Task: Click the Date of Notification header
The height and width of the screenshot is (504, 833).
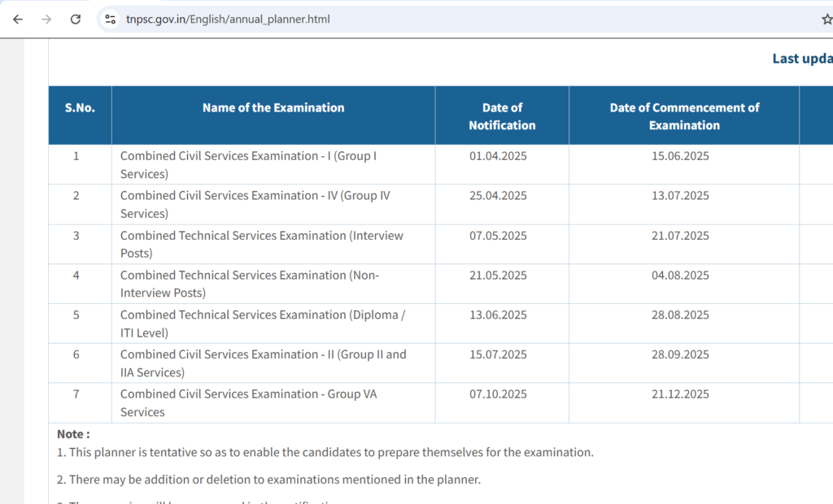Action: [502, 115]
